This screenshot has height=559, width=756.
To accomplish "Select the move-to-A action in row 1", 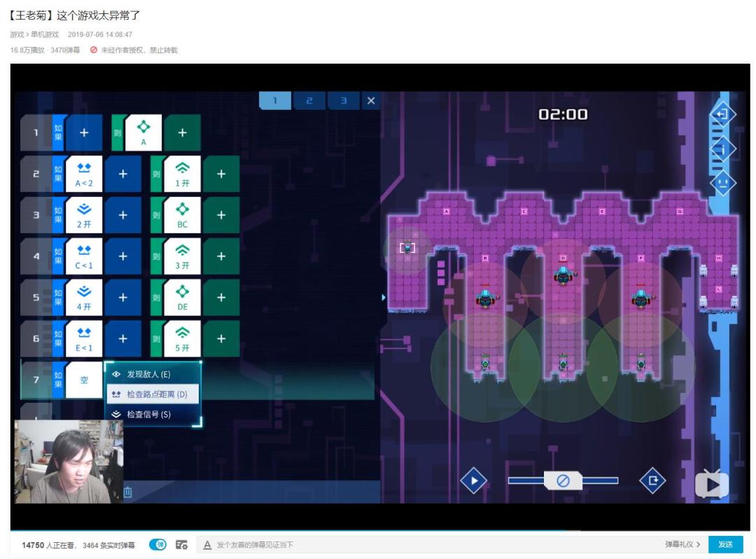I will tap(143, 132).
